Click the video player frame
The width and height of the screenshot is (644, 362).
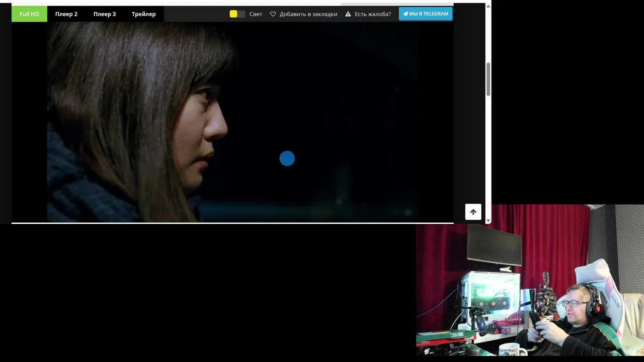pyautogui.click(x=232, y=122)
